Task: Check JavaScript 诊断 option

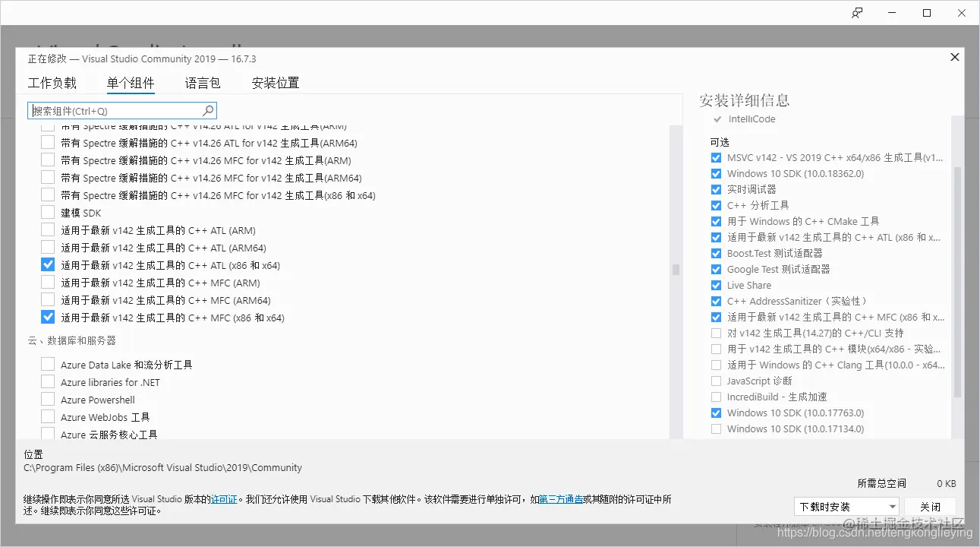Action: [x=716, y=381]
